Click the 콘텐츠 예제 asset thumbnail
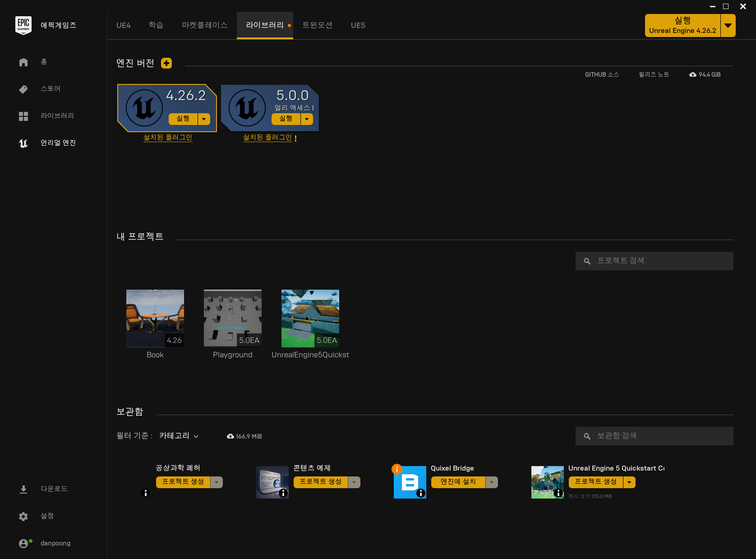756x559 pixels. tap(272, 482)
